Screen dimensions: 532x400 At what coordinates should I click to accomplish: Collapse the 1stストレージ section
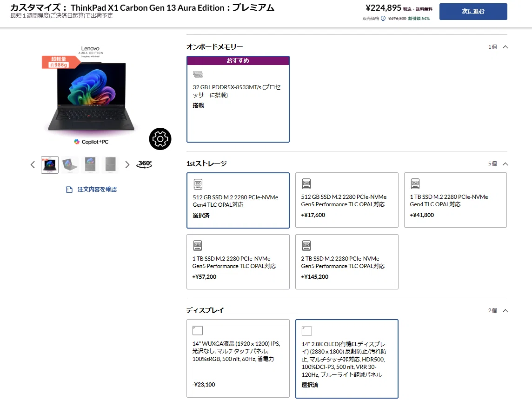click(505, 164)
